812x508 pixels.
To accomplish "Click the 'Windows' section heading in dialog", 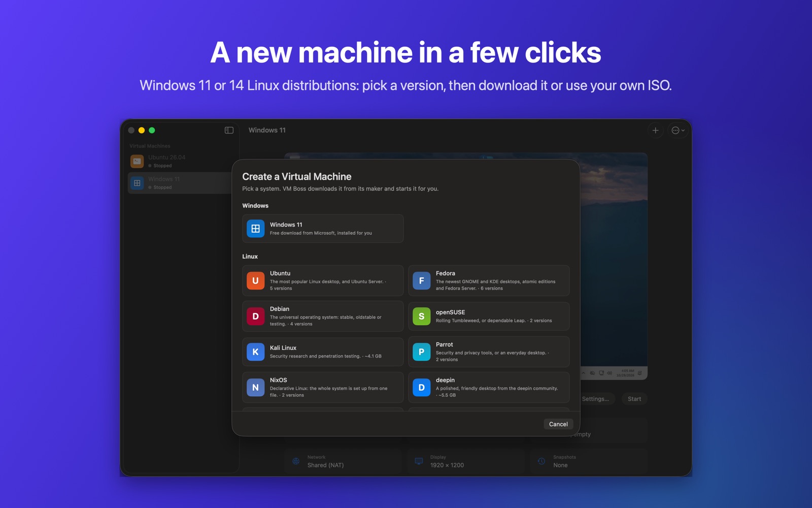I will pyautogui.click(x=255, y=206).
